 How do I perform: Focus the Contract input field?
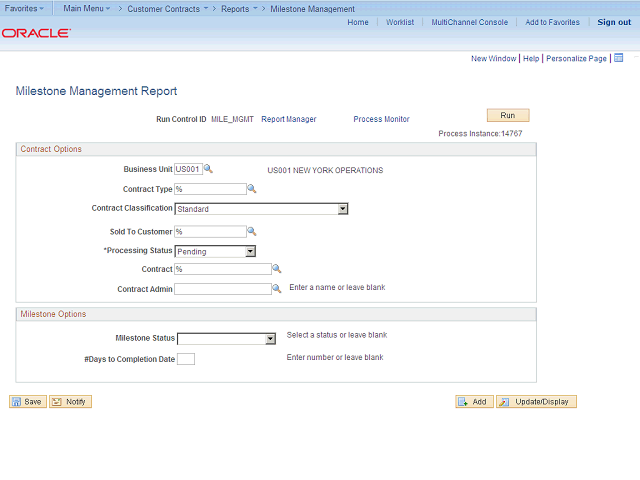pos(223,269)
